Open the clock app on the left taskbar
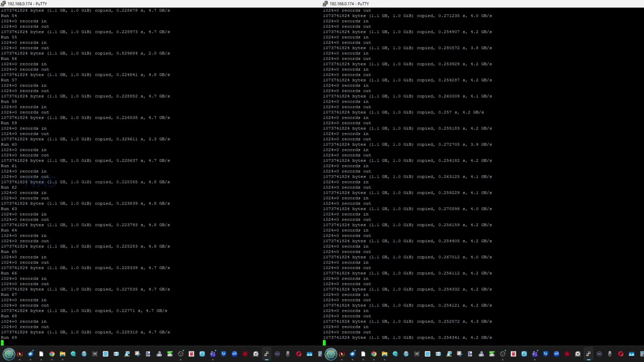The height and width of the screenshot is (362, 644). (256, 354)
